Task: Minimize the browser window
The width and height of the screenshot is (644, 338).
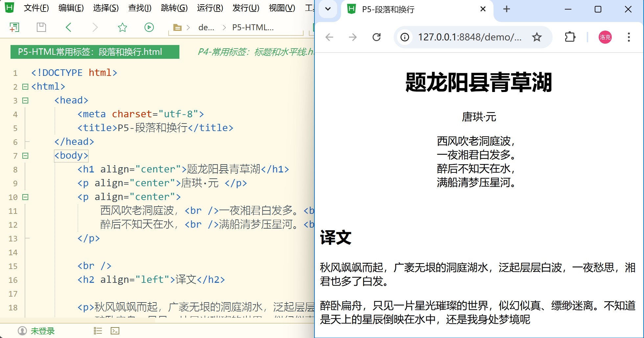Action: 568,9
